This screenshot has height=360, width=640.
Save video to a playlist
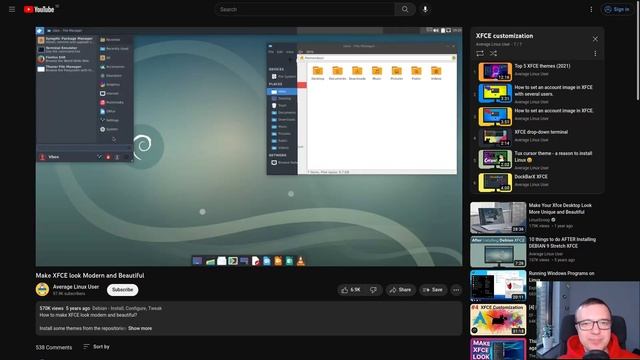[x=433, y=290]
